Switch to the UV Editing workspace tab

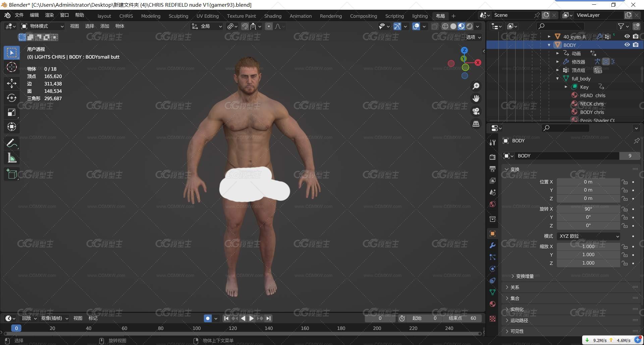[208, 16]
